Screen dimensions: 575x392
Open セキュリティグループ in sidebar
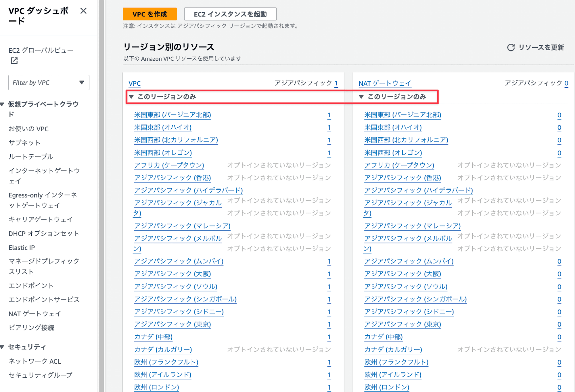point(41,375)
